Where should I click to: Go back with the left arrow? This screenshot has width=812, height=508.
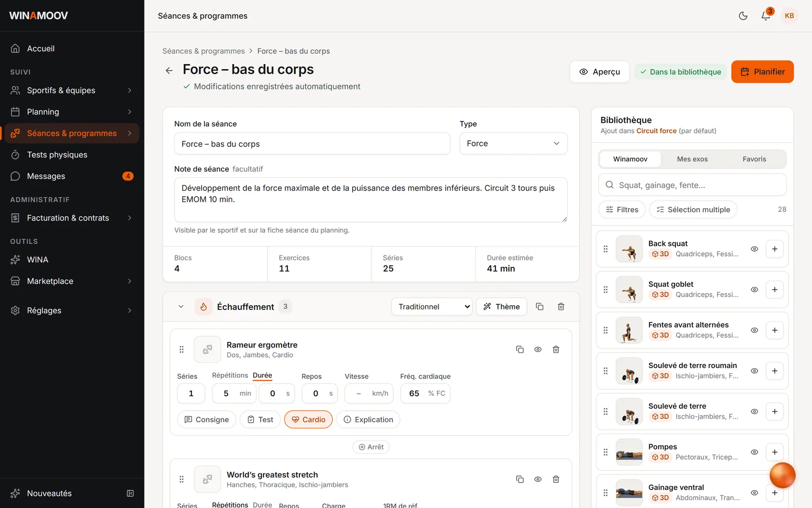(x=170, y=71)
